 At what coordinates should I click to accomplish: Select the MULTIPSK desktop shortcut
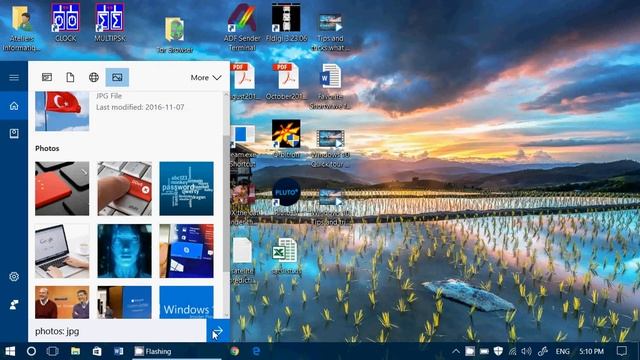point(110,22)
